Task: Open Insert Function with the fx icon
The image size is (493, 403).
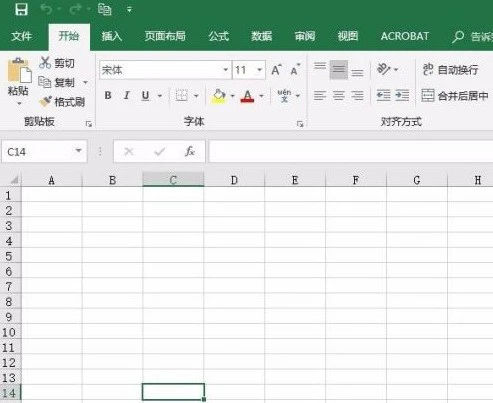Action: pos(190,152)
